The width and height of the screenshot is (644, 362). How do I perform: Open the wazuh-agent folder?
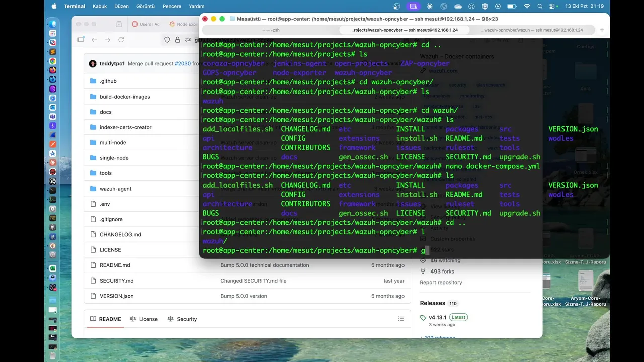115,189
